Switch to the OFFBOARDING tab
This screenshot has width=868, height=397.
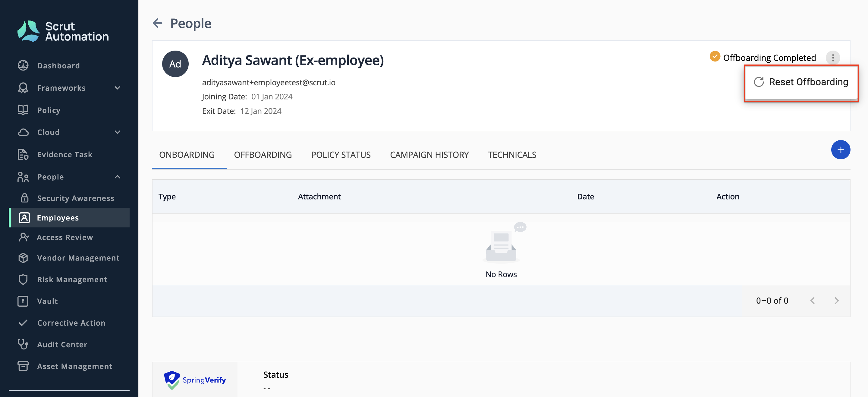point(263,155)
